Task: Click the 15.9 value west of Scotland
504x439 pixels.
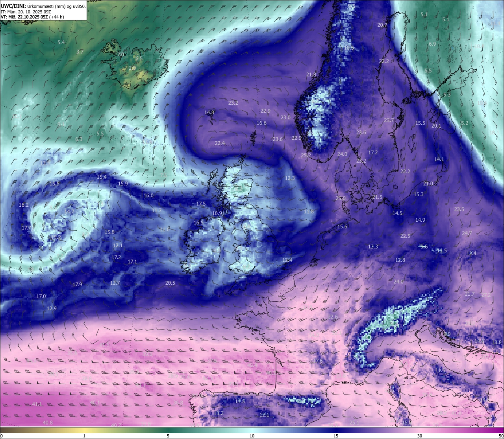Action: pyautogui.click(x=123, y=183)
